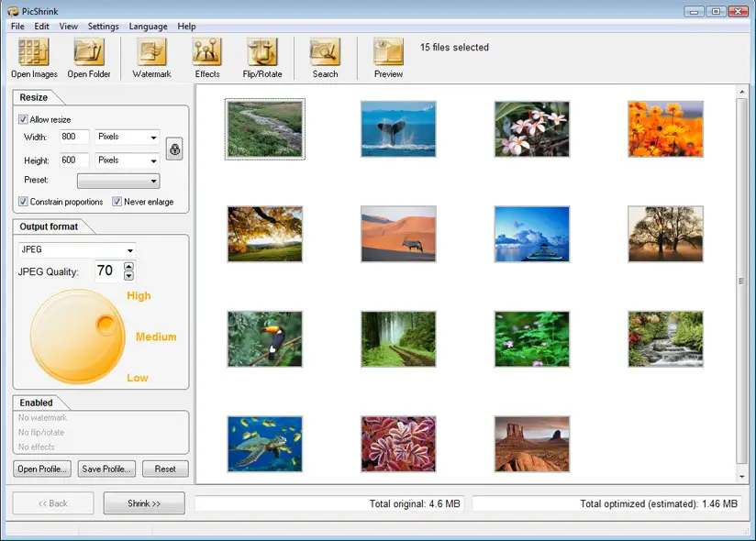
Task: Click the vertical scrollbar down arrow
Action: coord(741,477)
